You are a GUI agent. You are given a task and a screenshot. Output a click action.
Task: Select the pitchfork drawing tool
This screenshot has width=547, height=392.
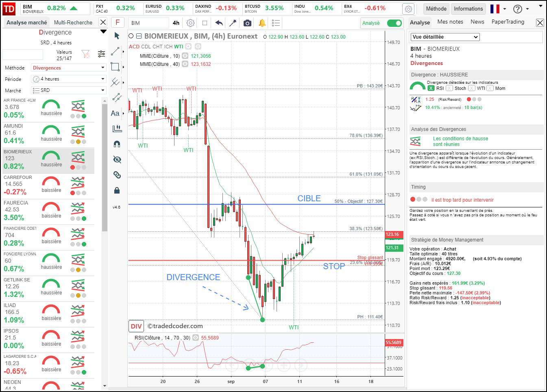[x=116, y=82]
